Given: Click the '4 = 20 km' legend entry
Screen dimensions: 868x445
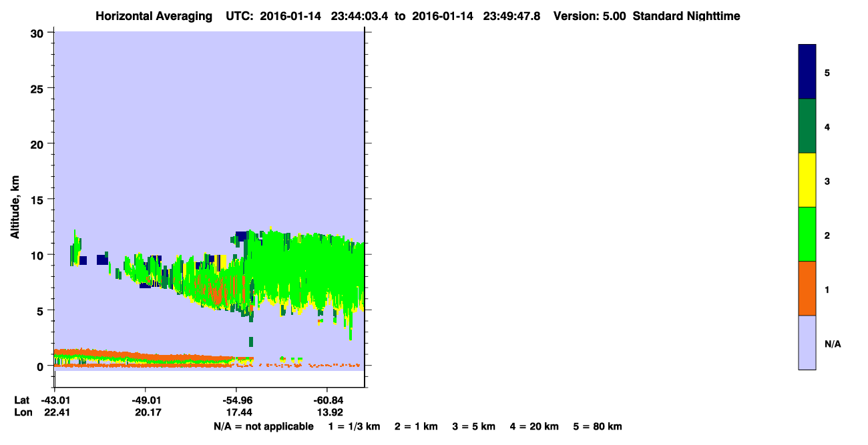Looking at the screenshot, I should tap(535, 426).
